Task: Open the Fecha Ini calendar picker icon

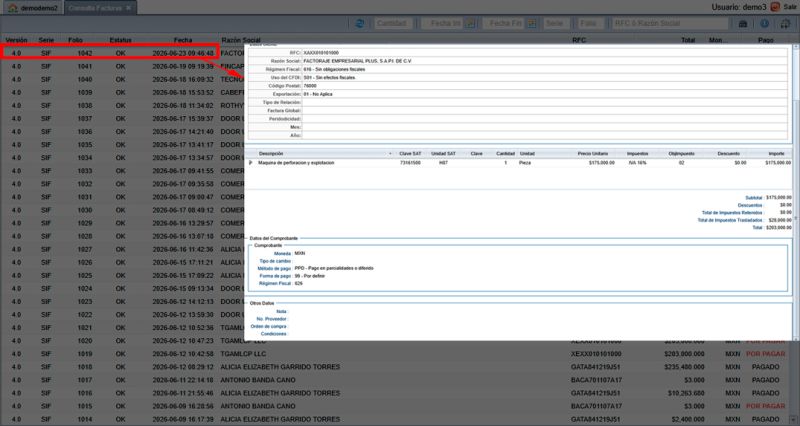Action: 470,23
